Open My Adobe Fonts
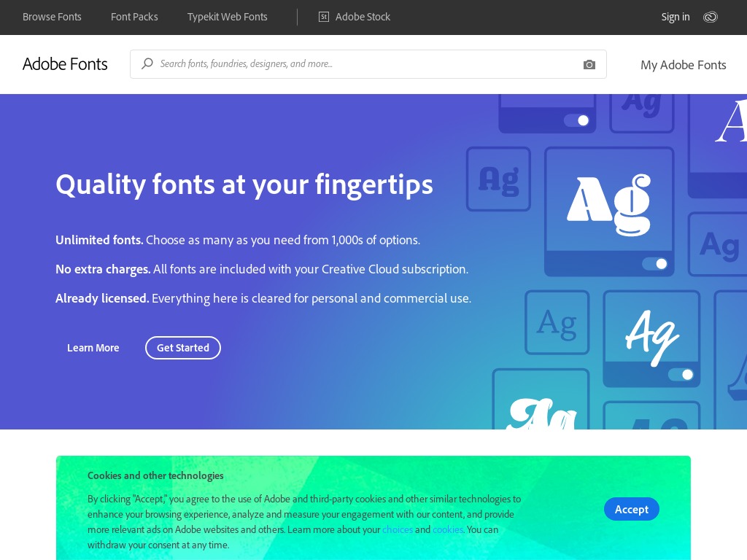Screen dimensions: 747x560 point(683,65)
